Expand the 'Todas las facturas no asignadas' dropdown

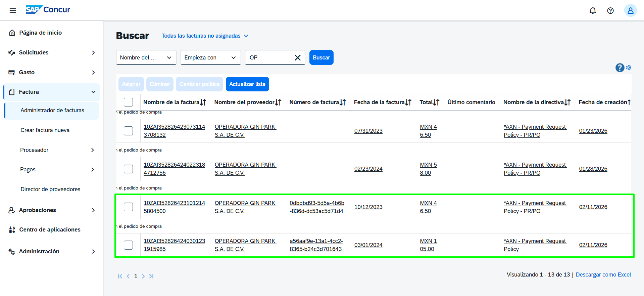(205, 36)
